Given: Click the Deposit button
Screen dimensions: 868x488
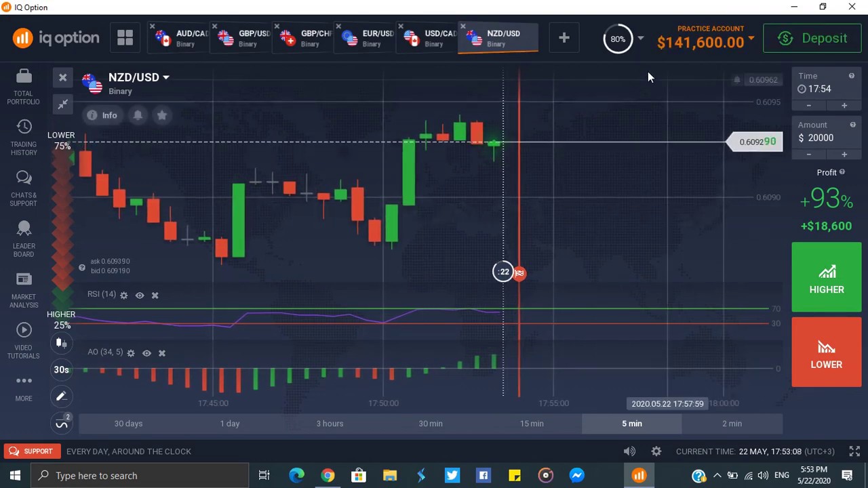Looking at the screenshot, I should (x=812, y=38).
